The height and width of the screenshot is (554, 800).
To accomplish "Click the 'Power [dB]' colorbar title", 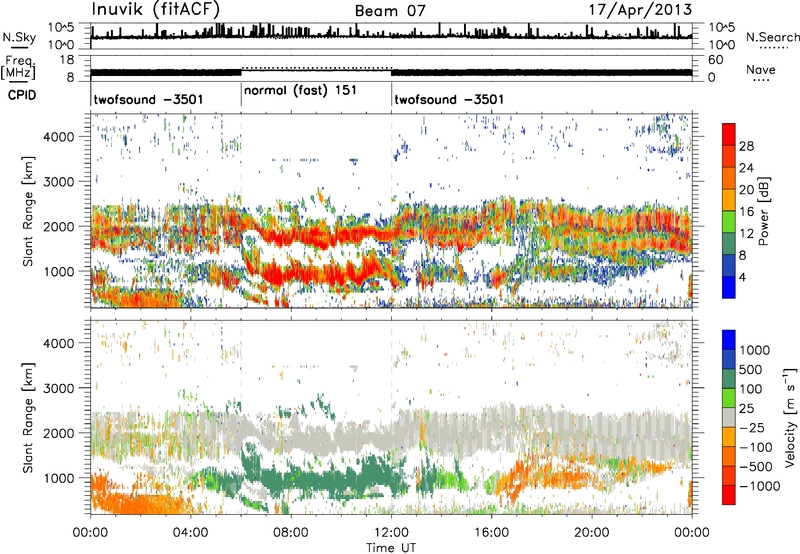I will pyautogui.click(x=763, y=211).
